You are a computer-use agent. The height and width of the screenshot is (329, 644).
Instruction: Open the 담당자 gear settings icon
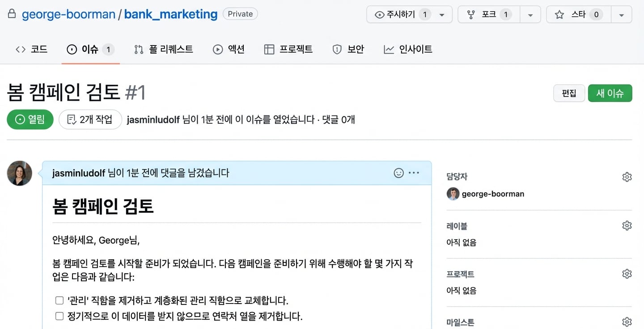click(627, 177)
